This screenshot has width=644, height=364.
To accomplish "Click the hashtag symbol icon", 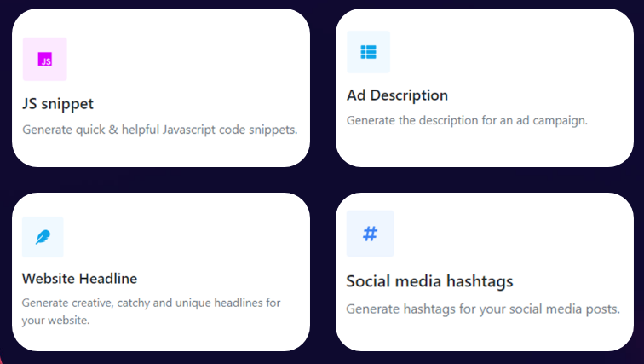I will coord(370,234).
